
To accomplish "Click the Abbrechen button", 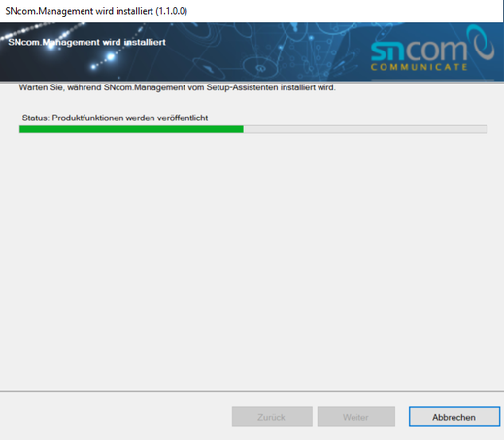I will coord(454,417).
